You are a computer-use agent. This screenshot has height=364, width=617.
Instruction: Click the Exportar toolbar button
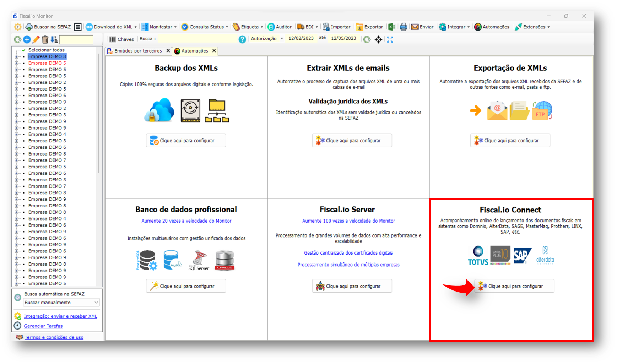click(x=369, y=27)
